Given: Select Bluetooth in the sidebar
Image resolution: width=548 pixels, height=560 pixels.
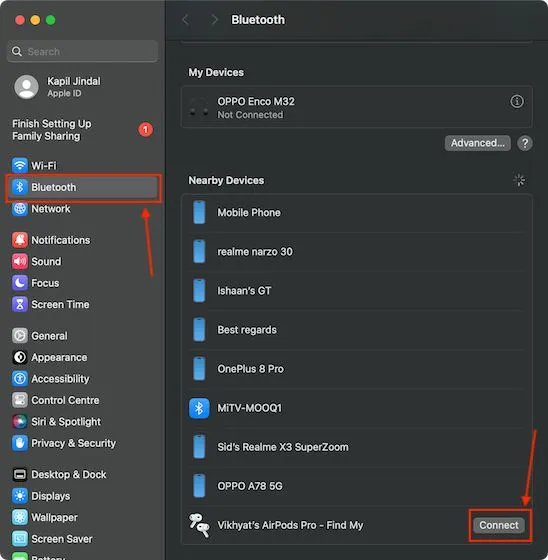Looking at the screenshot, I should pyautogui.click(x=83, y=187).
